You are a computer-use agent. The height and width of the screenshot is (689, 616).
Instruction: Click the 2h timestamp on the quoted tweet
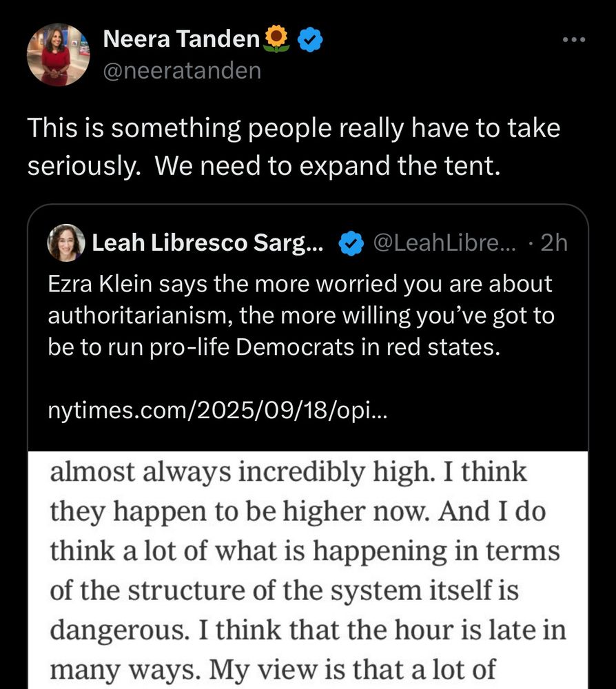pos(553,243)
